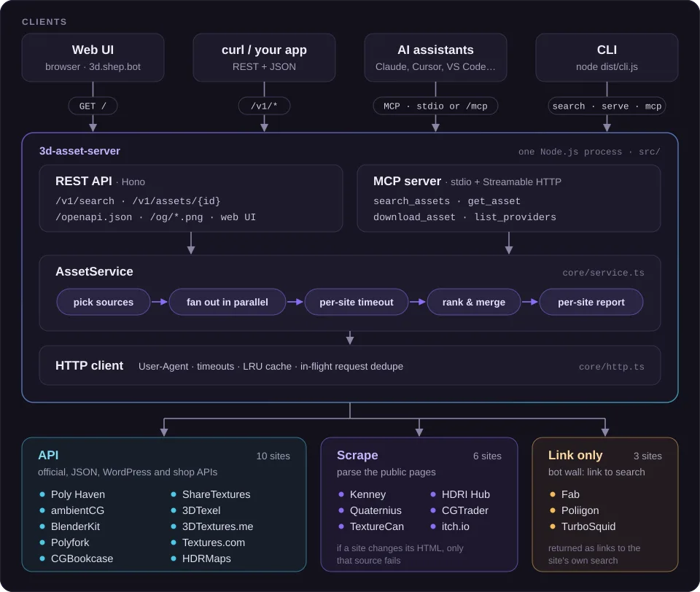Click the CGTrader entry

(464, 510)
